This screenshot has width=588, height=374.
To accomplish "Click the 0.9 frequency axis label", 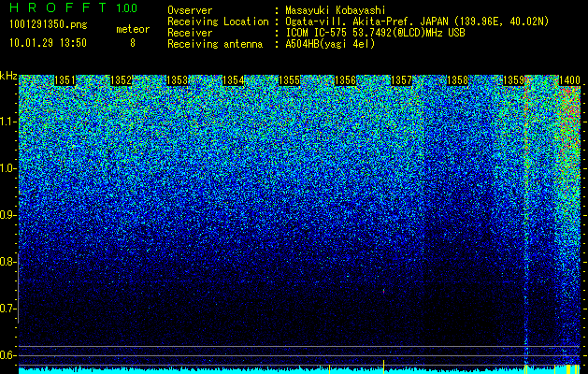I will click(7, 215).
